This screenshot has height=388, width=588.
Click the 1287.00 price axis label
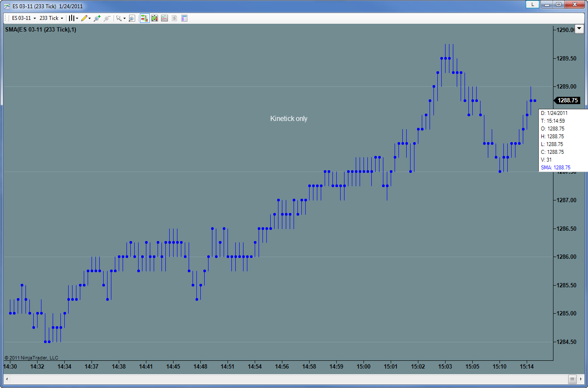[566, 200]
